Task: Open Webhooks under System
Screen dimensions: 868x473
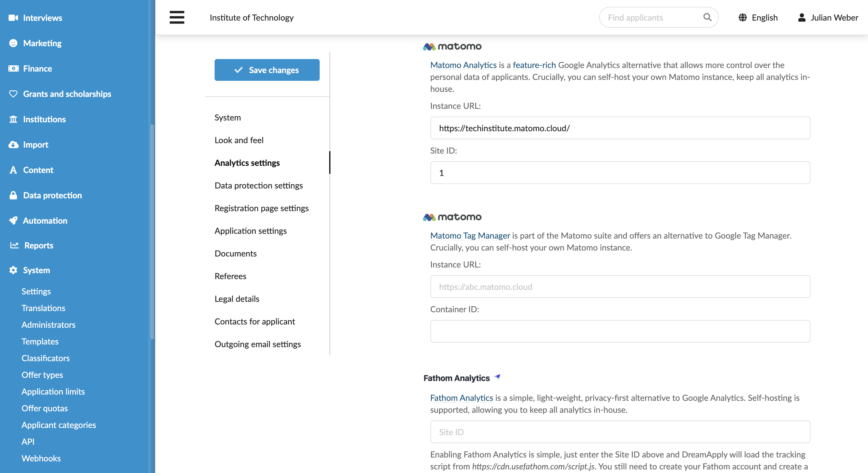Action: click(x=41, y=458)
